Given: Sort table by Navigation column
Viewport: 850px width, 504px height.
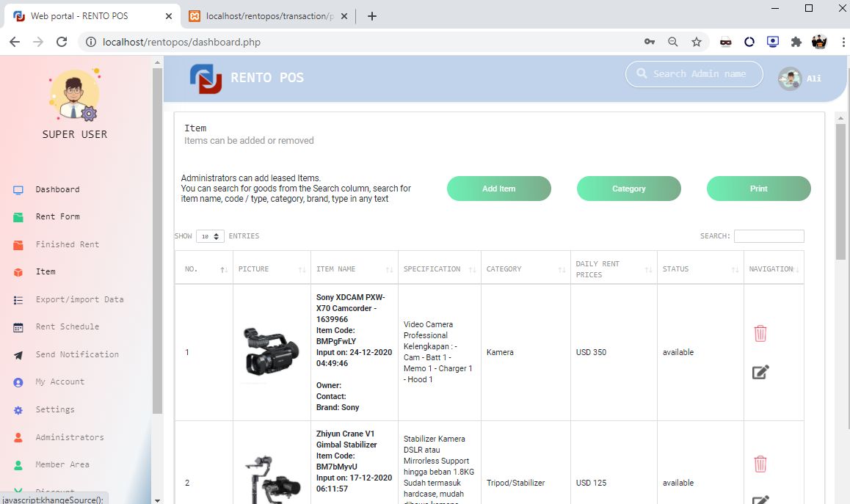Looking at the screenshot, I should 774,269.
